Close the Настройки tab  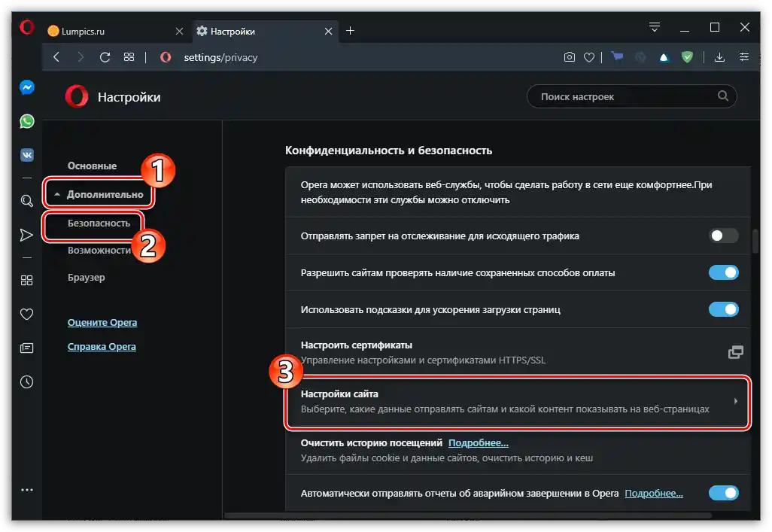point(328,31)
